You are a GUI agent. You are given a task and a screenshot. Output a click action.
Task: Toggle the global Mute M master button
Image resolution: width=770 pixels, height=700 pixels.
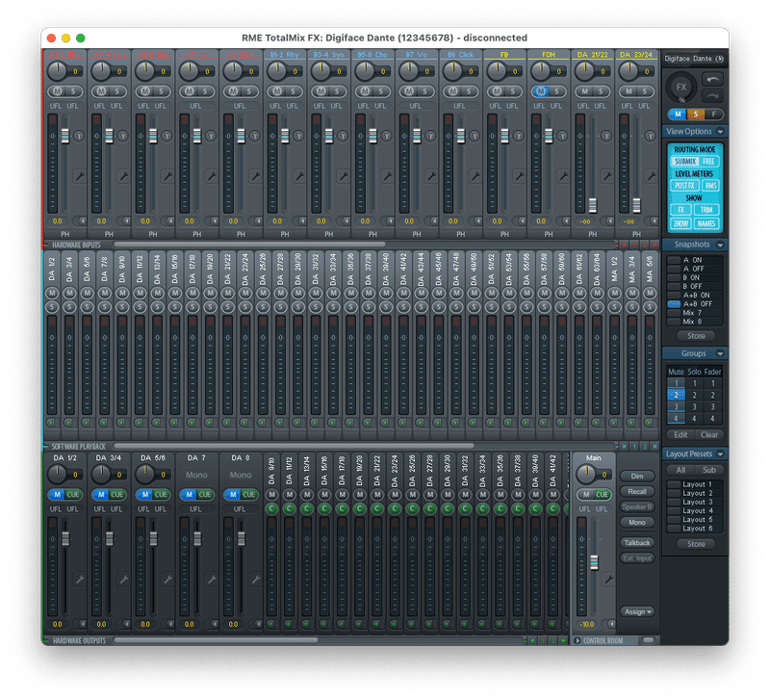click(x=678, y=115)
